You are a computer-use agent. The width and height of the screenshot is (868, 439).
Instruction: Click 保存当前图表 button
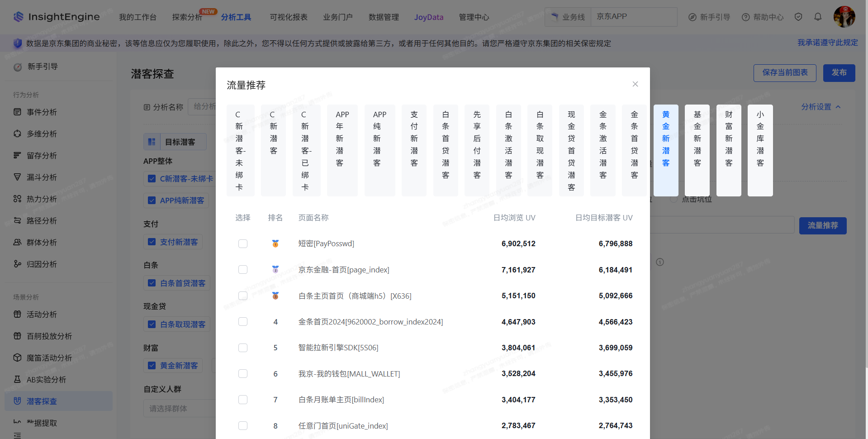785,73
